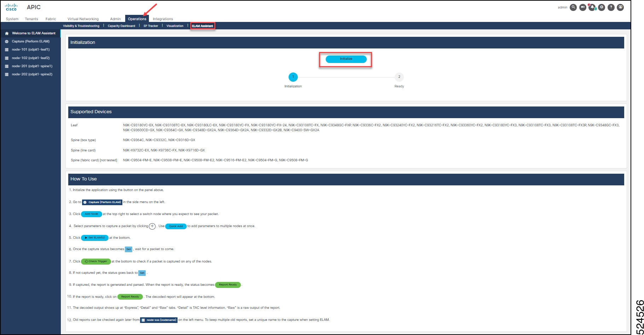Image resolution: width=644 pixels, height=335 pixels.
Task: Open the Capacity Dashboard
Action: pos(121,25)
